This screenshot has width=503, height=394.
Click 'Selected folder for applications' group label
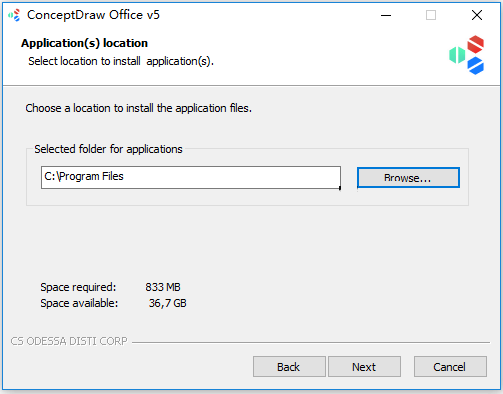(x=108, y=149)
